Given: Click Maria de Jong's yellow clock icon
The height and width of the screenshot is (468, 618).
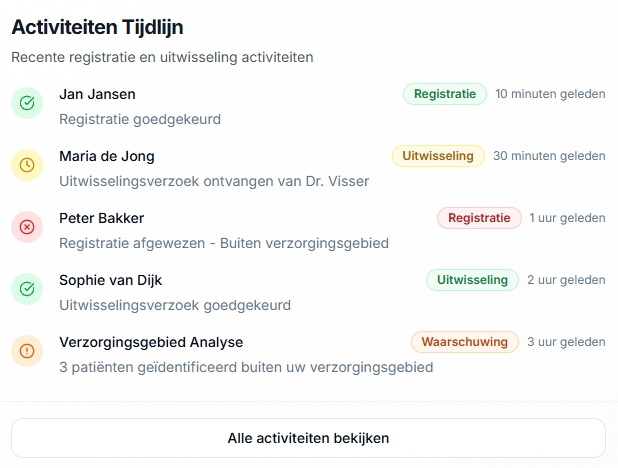Looking at the screenshot, I should click(x=27, y=165).
